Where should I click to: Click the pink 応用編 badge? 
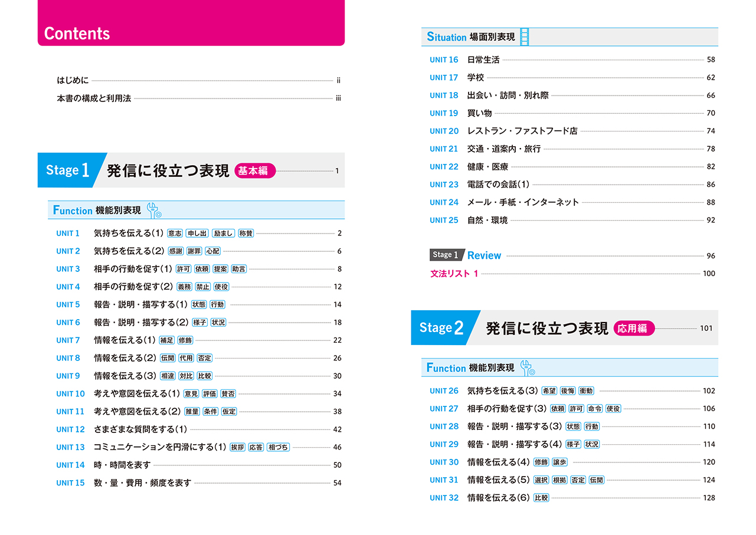coord(634,328)
